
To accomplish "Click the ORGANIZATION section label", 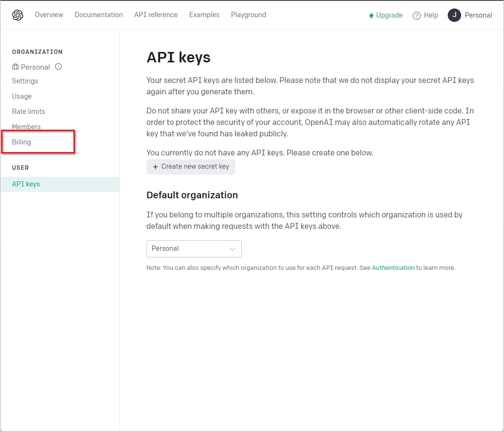I will (37, 52).
